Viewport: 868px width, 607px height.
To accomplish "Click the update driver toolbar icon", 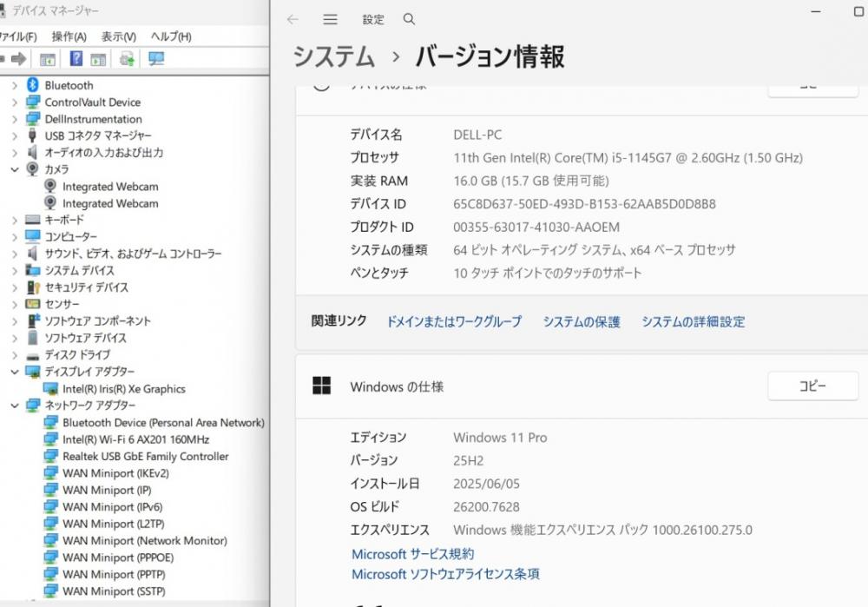I will click(127, 59).
